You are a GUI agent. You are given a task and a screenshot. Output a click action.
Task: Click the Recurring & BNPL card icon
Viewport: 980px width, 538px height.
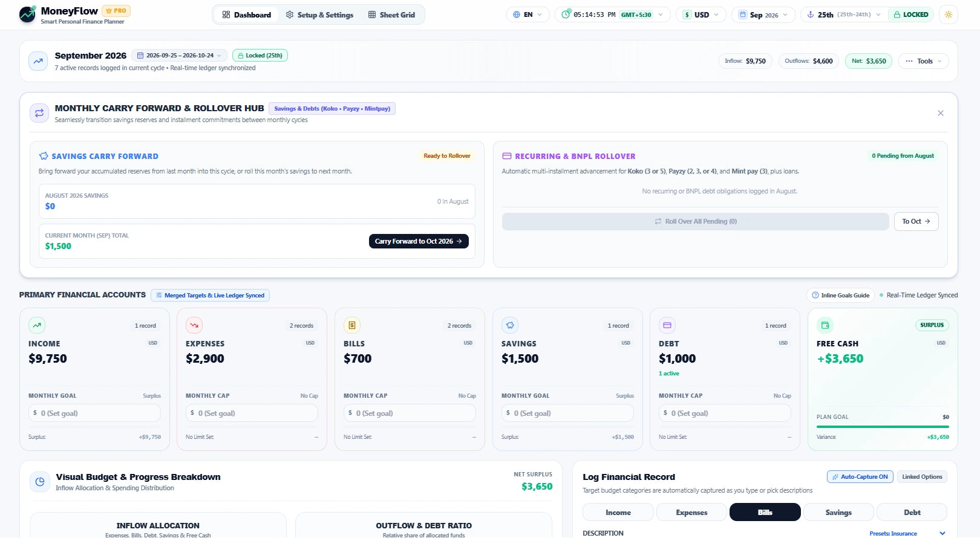coord(507,156)
